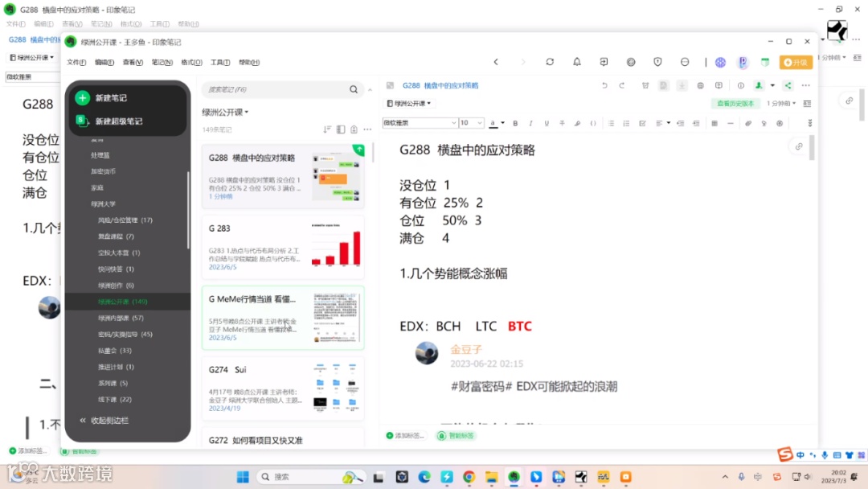Click the search notes input field

pos(276,89)
